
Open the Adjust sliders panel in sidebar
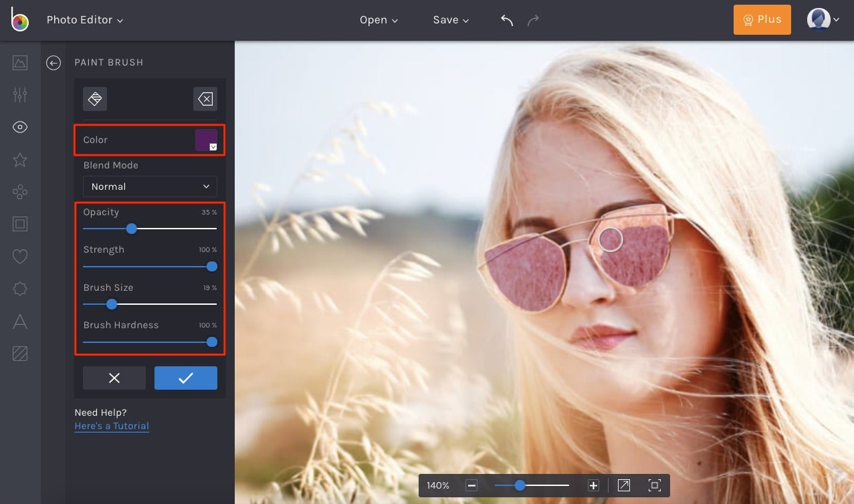pyautogui.click(x=19, y=94)
